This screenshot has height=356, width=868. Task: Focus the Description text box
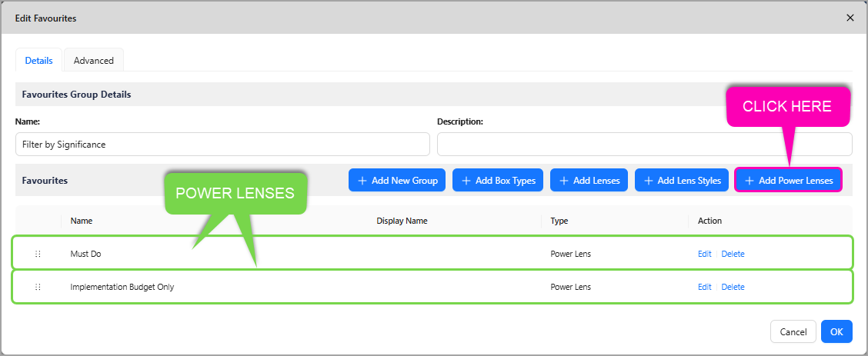[644, 144]
